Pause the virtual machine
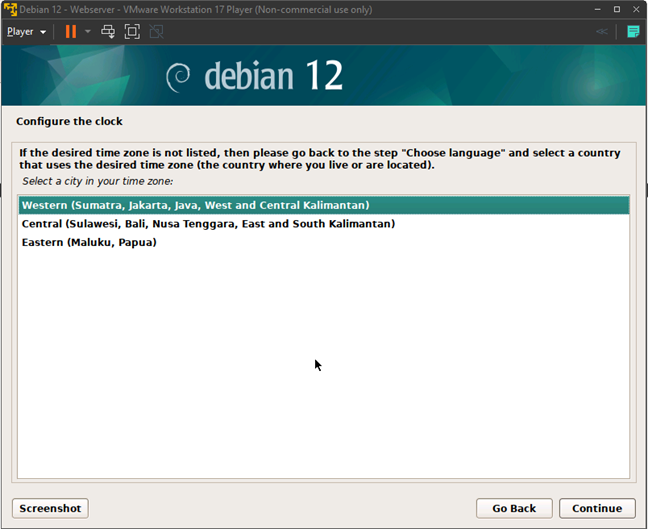The height and width of the screenshot is (529, 648). point(70,31)
